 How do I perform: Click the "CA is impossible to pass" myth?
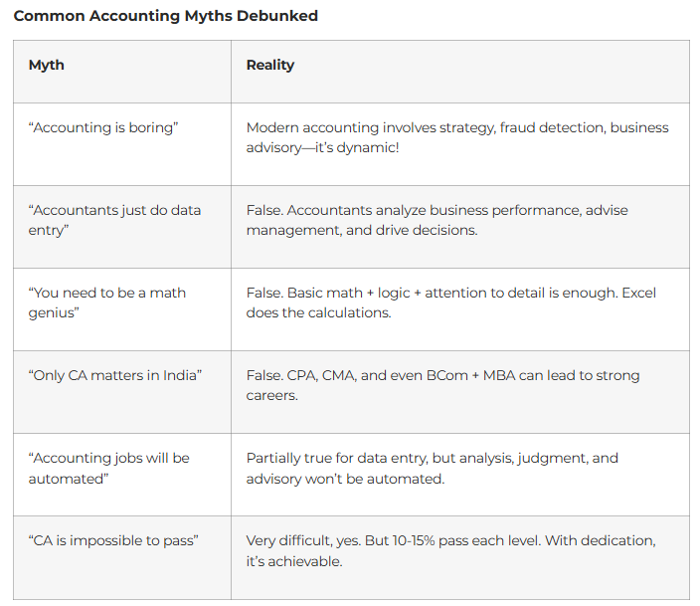[x=113, y=540]
